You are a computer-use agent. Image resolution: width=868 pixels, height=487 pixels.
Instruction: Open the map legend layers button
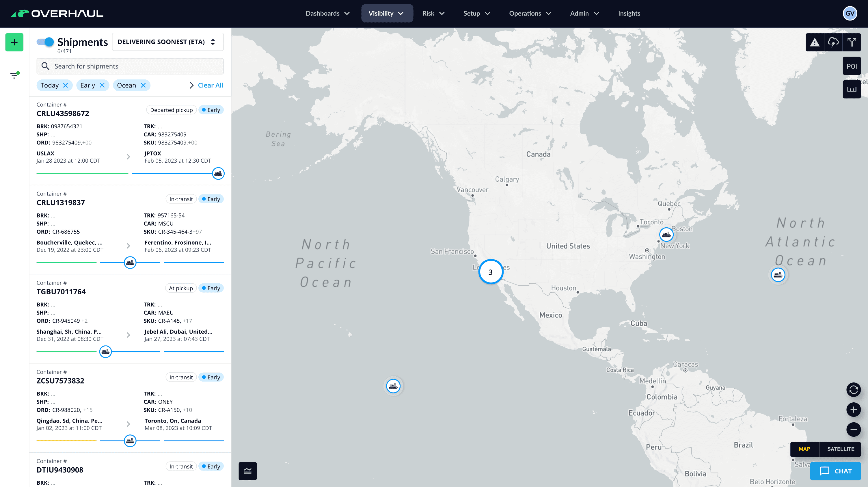248,471
